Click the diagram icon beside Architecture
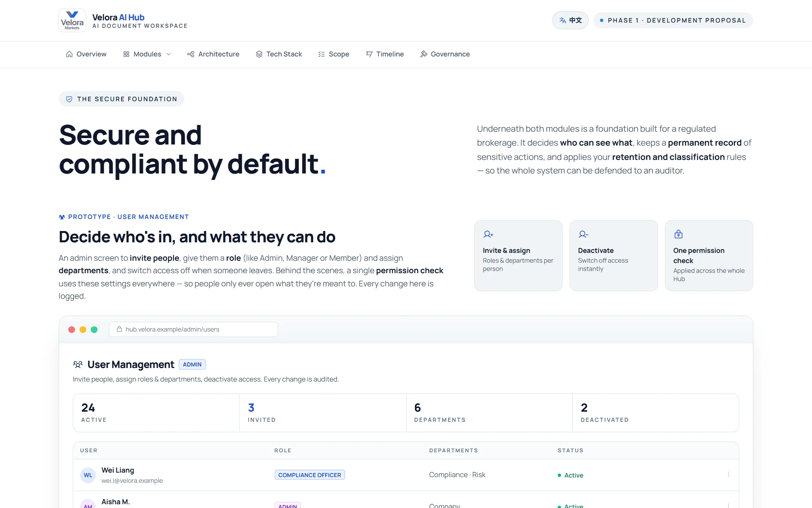 [x=191, y=54]
